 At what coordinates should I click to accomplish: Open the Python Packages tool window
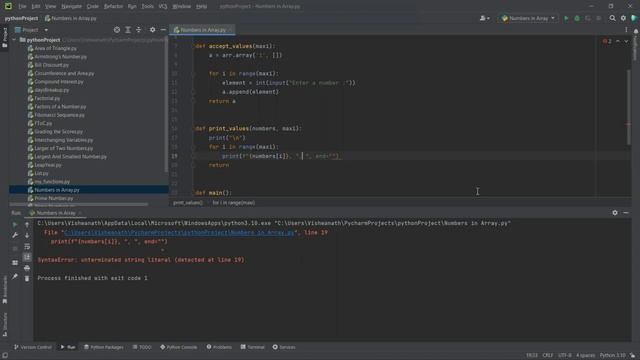coord(104,347)
